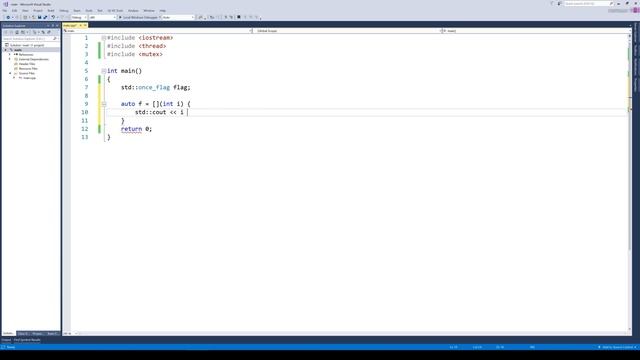640x360 pixels.
Task: Close the main.cpp editor tab
Action: click(x=85, y=25)
